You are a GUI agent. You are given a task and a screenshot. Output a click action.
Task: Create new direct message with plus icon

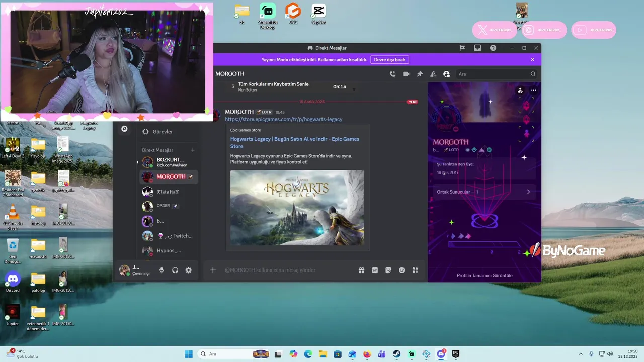(193, 150)
